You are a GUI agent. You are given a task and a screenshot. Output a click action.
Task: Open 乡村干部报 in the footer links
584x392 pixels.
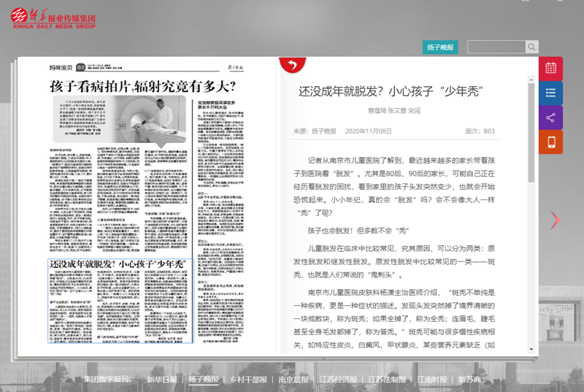248,380
